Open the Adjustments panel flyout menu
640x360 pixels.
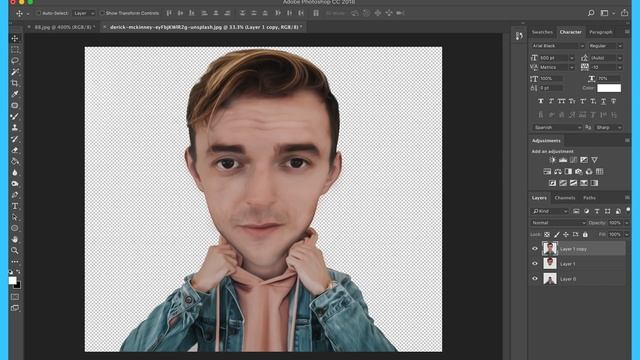[x=627, y=140]
